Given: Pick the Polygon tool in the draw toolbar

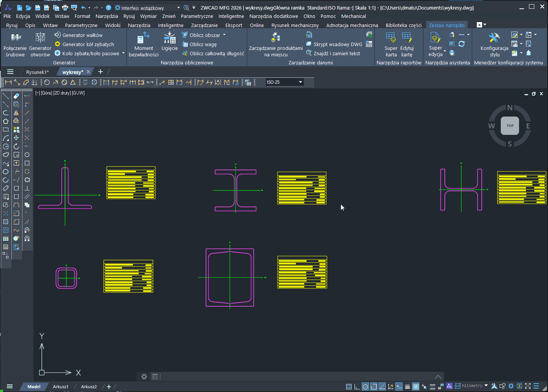Looking at the screenshot, I should [x=6, y=121].
